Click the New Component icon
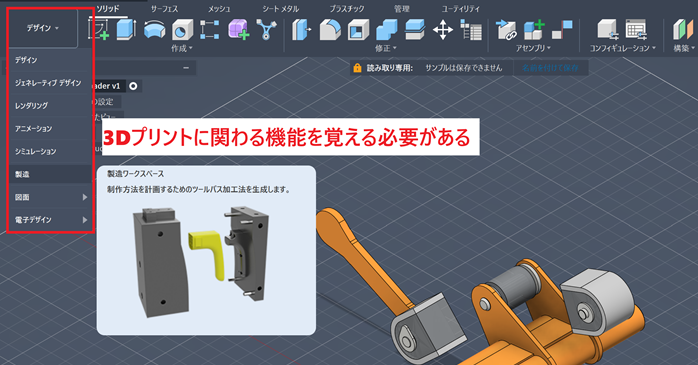The image size is (698, 365). (x=534, y=30)
